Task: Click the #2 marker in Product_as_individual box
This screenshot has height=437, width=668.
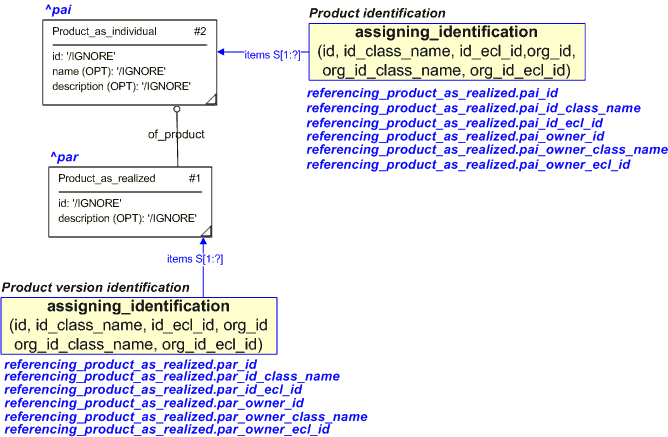Action: click(x=200, y=31)
